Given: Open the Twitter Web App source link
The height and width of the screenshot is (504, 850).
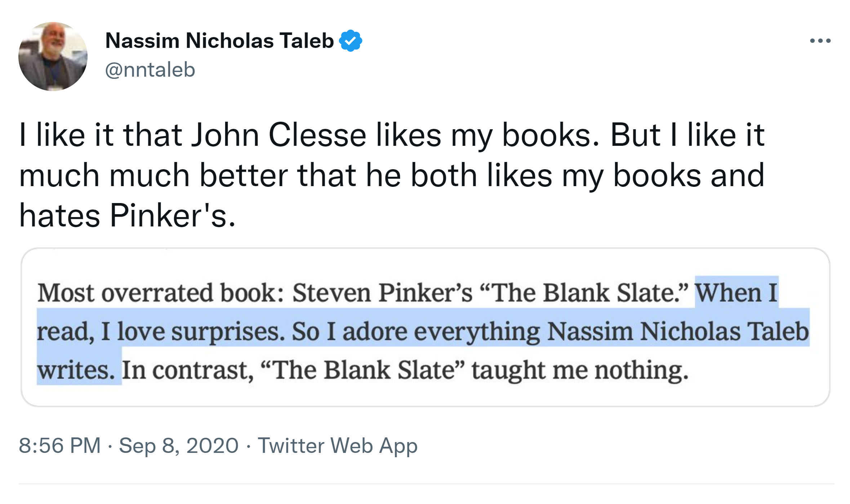Looking at the screenshot, I should 337,445.
